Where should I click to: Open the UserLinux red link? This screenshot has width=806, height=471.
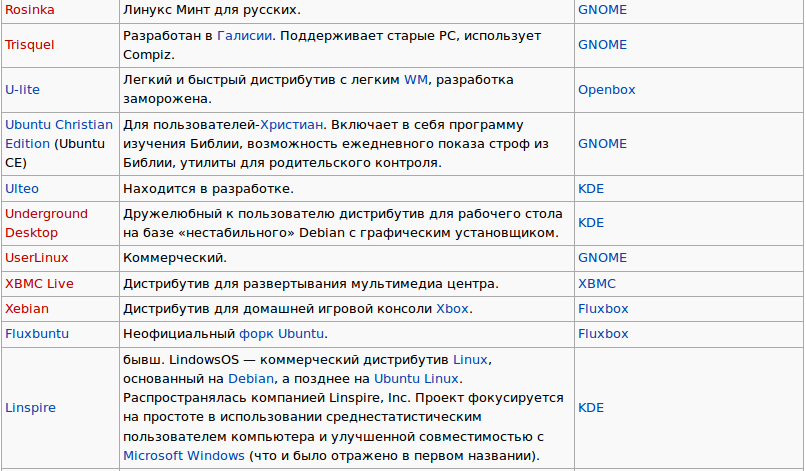tap(36, 258)
